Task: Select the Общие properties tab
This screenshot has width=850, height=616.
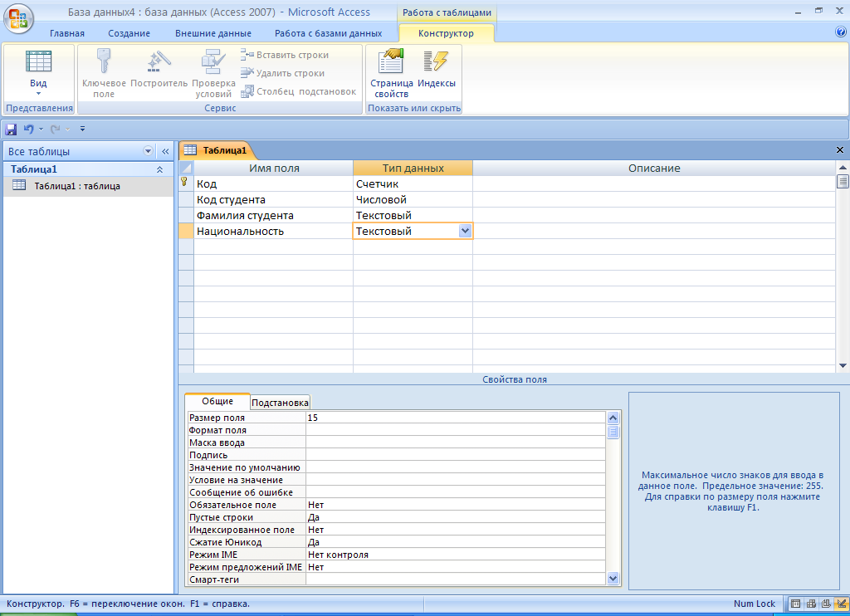Action: click(217, 401)
